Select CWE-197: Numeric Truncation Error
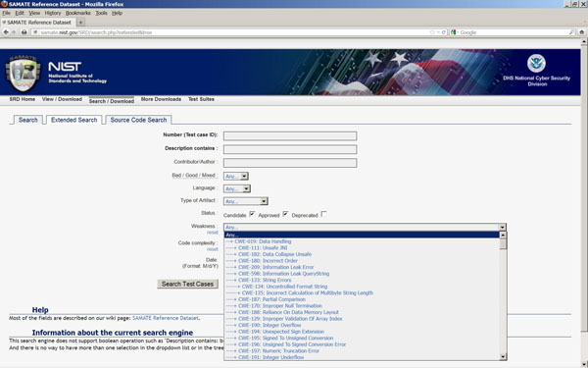This screenshot has width=588, height=368. click(x=362, y=350)
